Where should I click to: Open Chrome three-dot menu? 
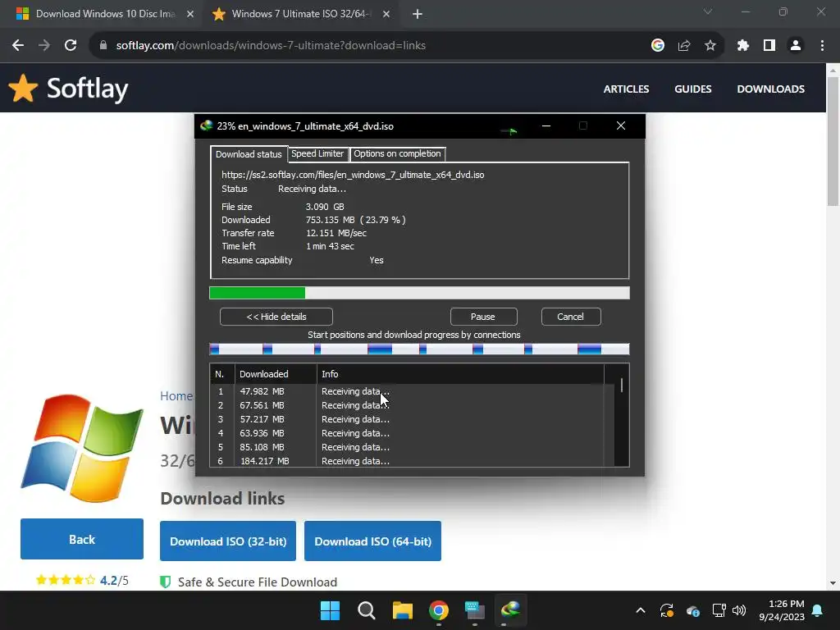[822, 46]
